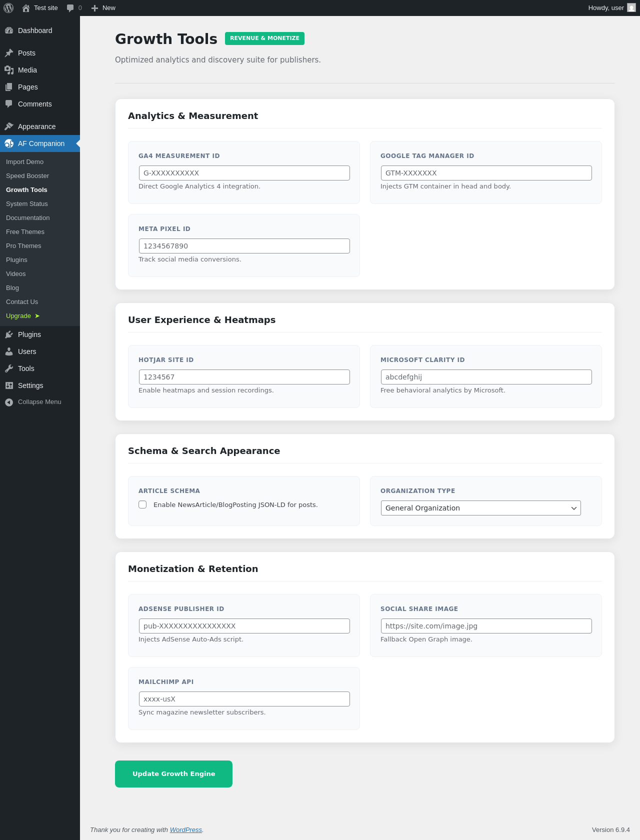Image resolution: width=640 pixels, height=840 pixels.
Task: Focus the AdSense Publisher ID field
Action: point(244,626)
